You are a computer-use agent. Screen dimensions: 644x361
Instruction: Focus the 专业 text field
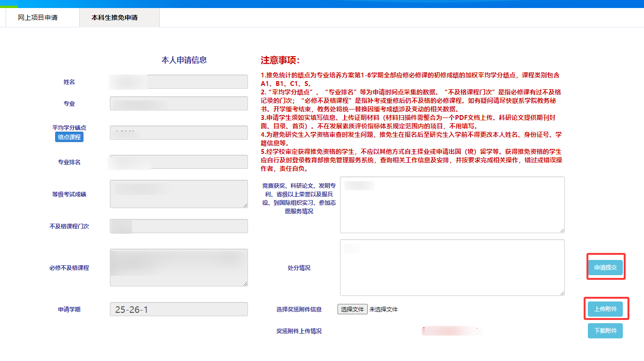pyautogui.click(x=179, y=103)
